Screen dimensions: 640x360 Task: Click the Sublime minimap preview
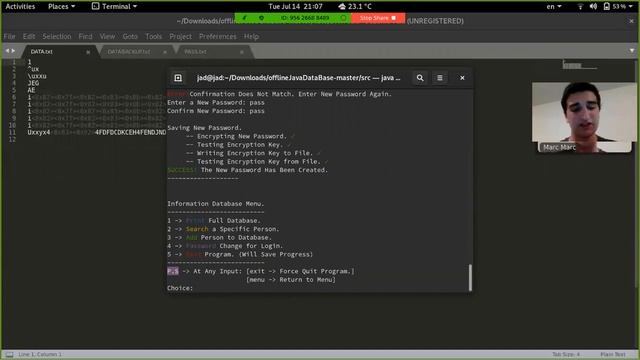[579, 65]
